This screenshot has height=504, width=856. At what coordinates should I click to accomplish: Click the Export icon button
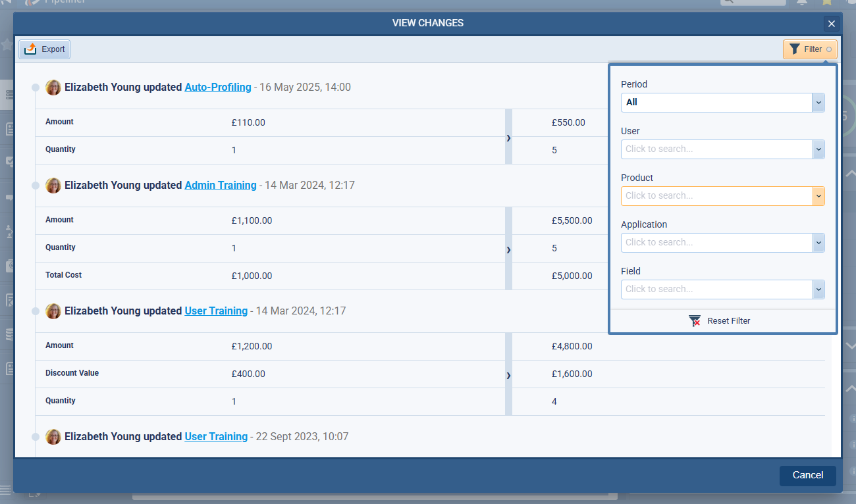[44, 49]
